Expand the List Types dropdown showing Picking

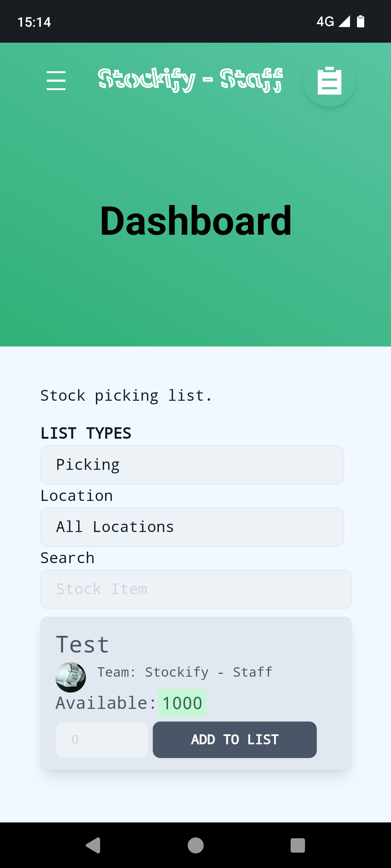click(192, 465)
